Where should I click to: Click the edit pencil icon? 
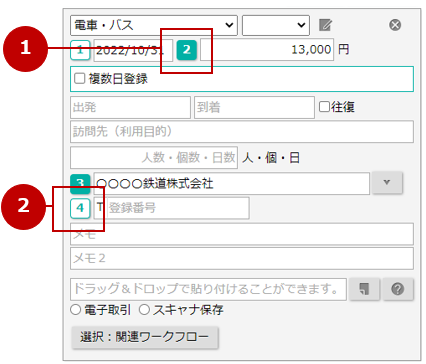[x=325, y=25]
